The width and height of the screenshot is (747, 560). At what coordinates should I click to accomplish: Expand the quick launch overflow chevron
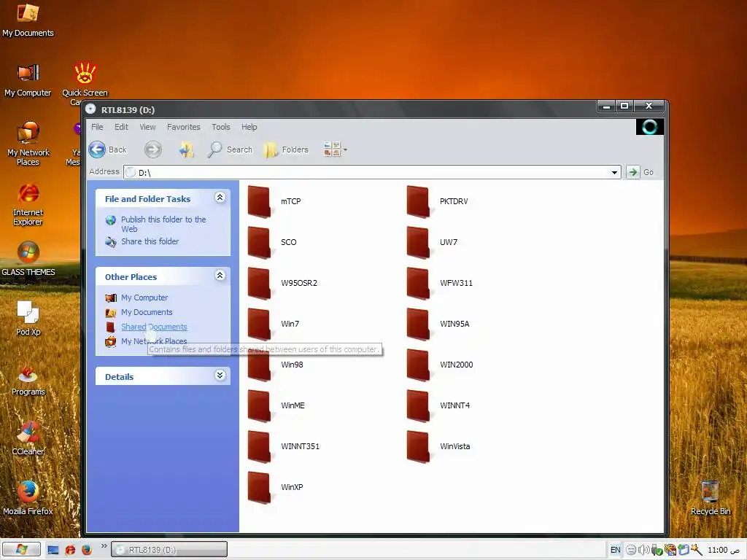coord(104,546)
